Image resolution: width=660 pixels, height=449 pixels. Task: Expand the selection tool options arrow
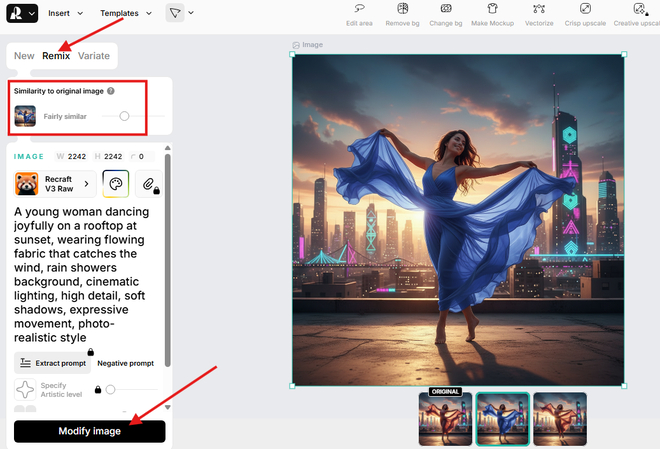click(x=191, y=13)
